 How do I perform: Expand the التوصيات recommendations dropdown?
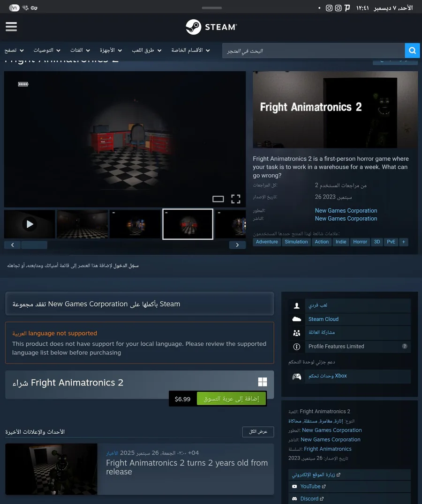click(x=47, y=51)
